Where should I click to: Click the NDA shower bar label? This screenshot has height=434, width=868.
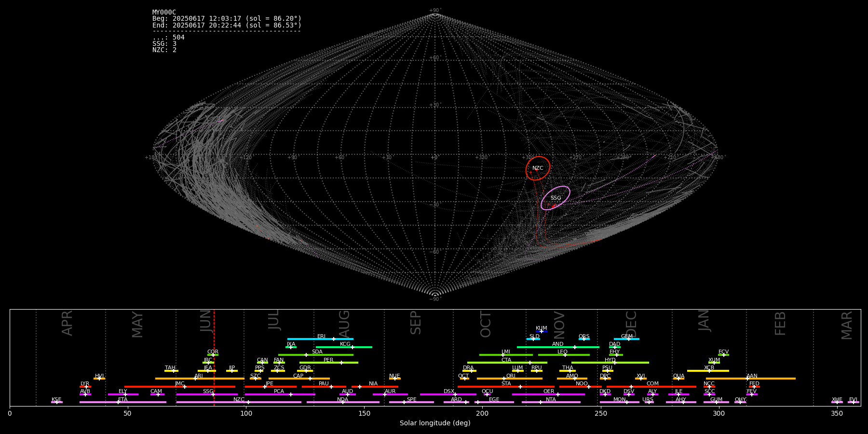pyautogui.click(x=343, y=400)
